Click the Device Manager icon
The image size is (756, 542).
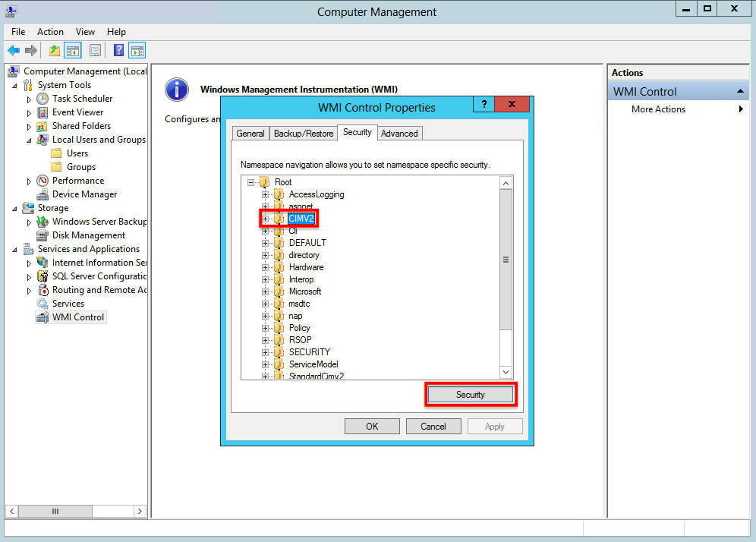(43, 194)
